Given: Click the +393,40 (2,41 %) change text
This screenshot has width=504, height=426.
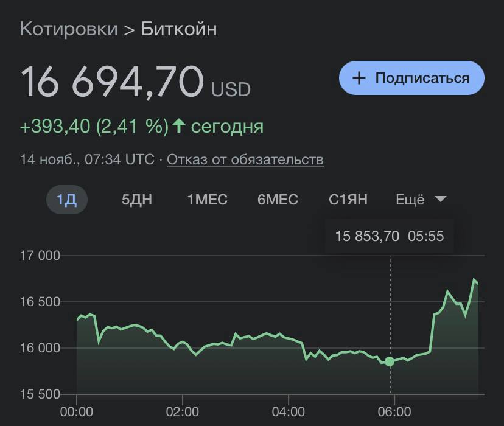Looking at the screenshot, I should point(94,127).
